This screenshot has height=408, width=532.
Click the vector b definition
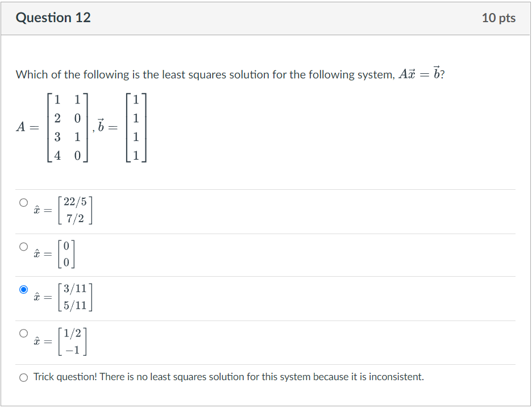point(122,128)
